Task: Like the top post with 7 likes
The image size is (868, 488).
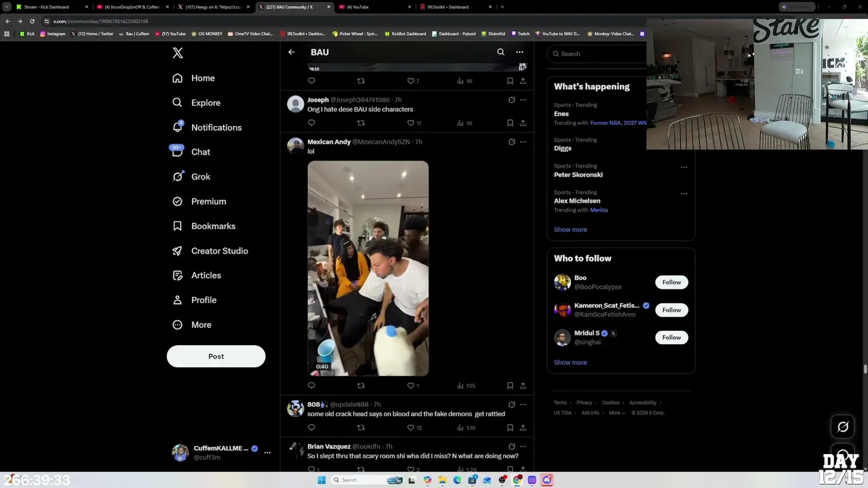Action: point(413,81)
